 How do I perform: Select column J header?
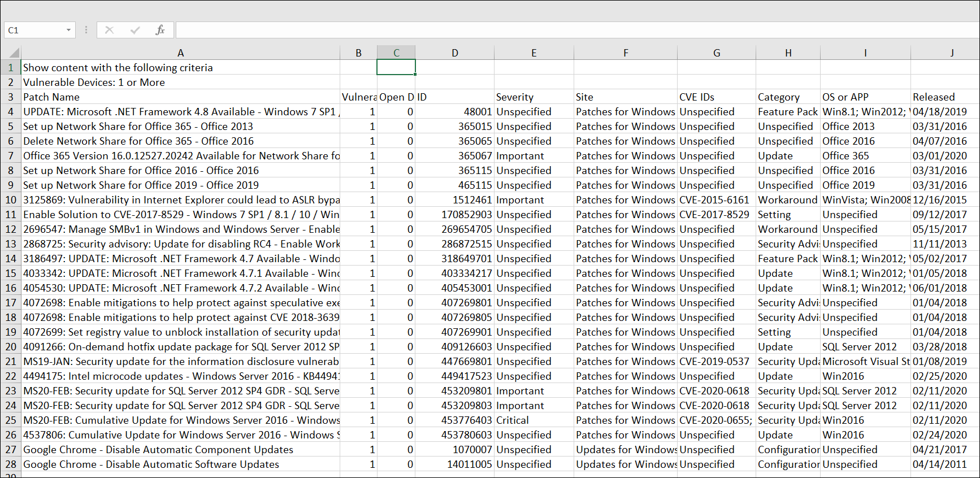952,53
